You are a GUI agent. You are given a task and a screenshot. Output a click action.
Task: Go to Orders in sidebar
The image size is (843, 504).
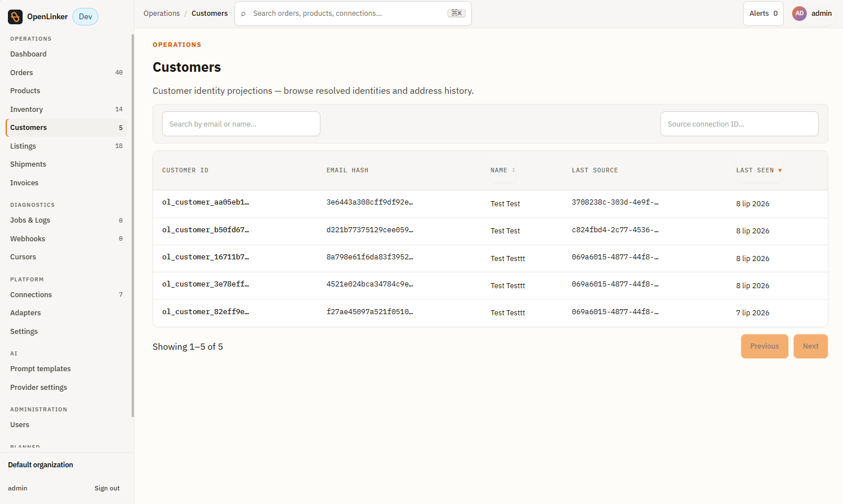[x=67, y=72]
